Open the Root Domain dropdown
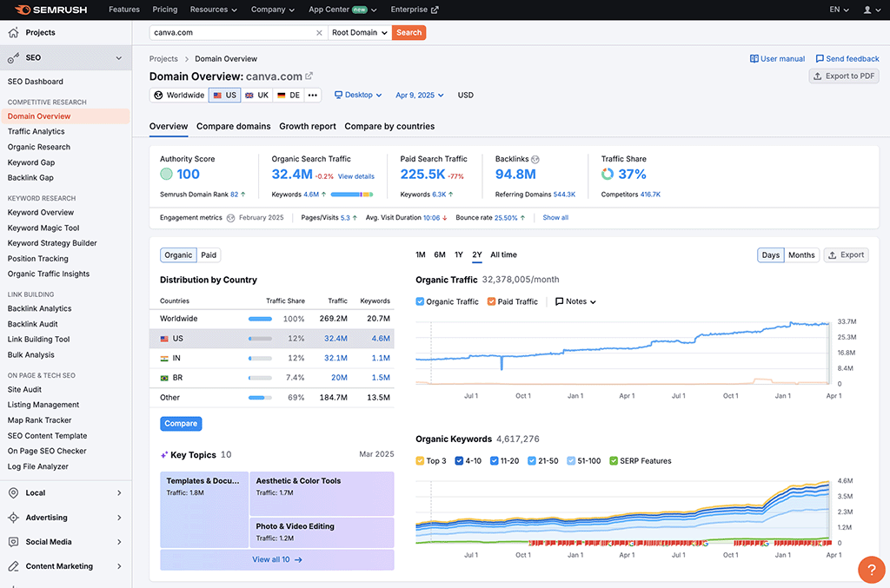The image size is (890, 588). pyautogui.click(x=359, y=33)
